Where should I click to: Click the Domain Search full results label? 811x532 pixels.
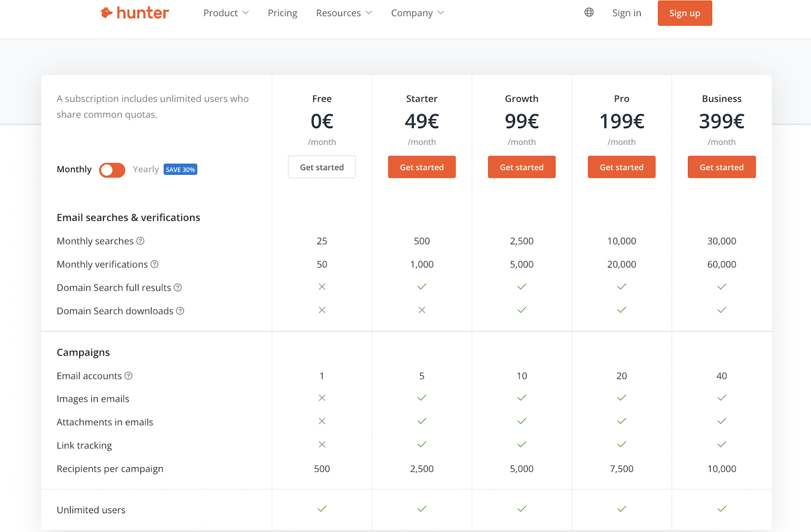(114, 288)
